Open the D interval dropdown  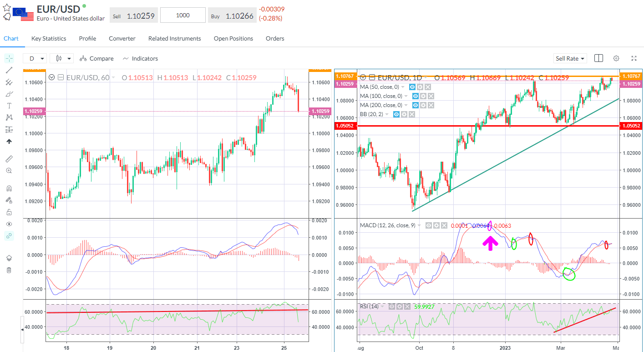pyautogui.click(x=34, y=58)
